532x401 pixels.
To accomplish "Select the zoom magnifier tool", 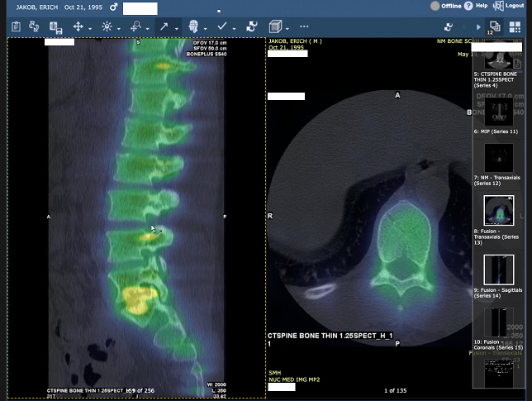I will tap(135, 26).
